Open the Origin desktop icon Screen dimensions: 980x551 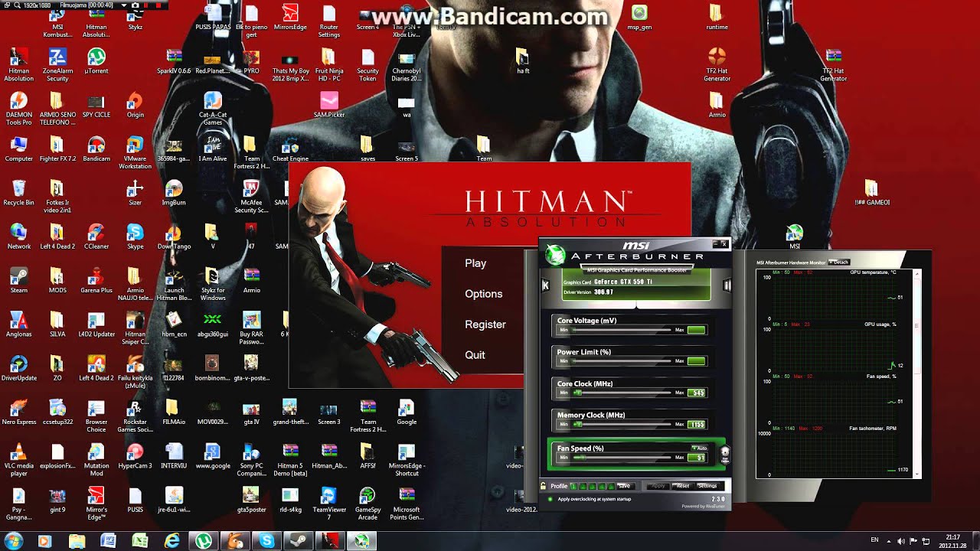pos(135,104)
